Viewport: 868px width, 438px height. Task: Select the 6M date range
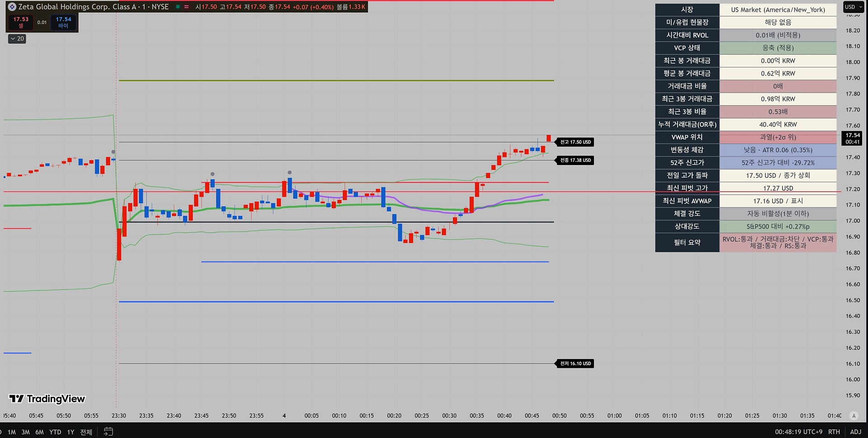40,432
